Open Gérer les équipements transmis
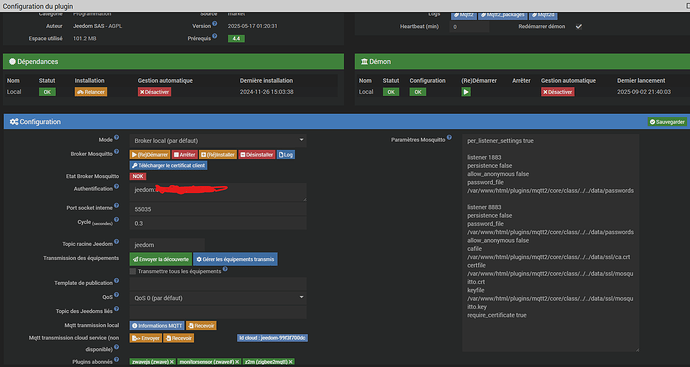Image resolution: width=690 pixels, height=367 pixels. (235, 259)
